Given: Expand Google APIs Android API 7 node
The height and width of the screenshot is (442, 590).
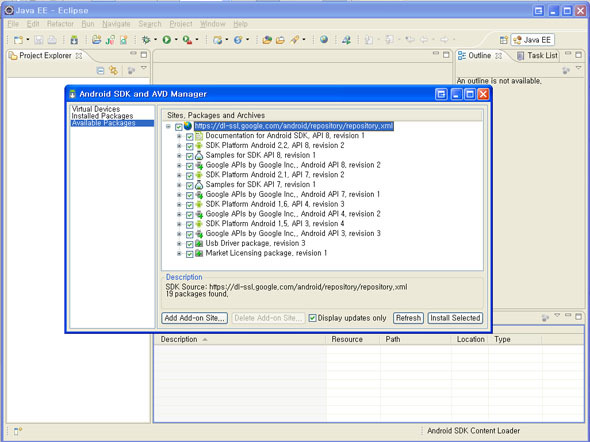Looking at the screenshot, I should click(179, 194).
